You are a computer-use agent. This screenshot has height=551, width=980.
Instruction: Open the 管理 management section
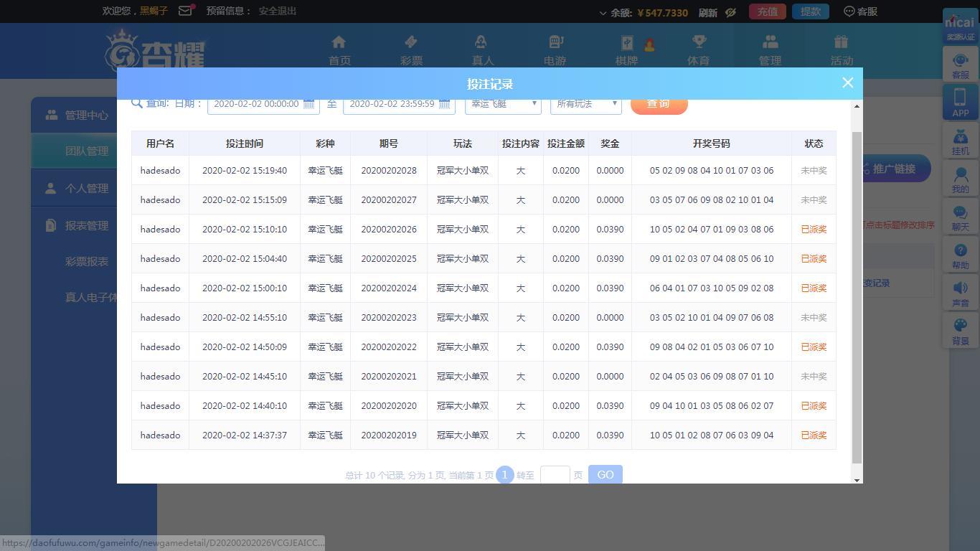coord(770,51)
